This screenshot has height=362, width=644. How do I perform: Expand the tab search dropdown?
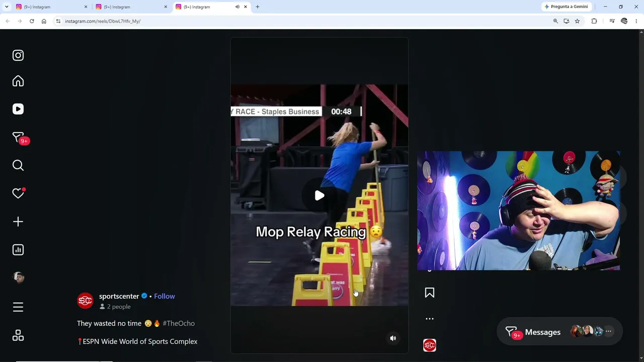pos(7,7)
